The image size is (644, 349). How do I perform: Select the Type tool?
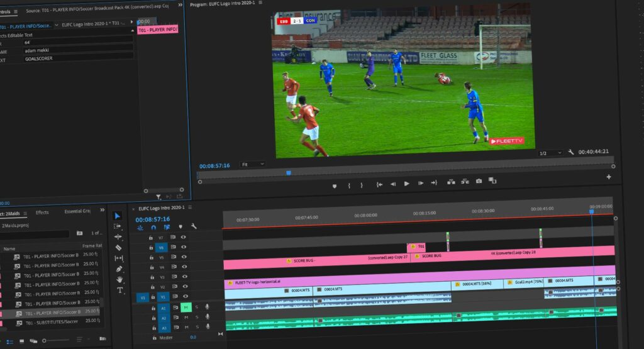click(119, 291)
